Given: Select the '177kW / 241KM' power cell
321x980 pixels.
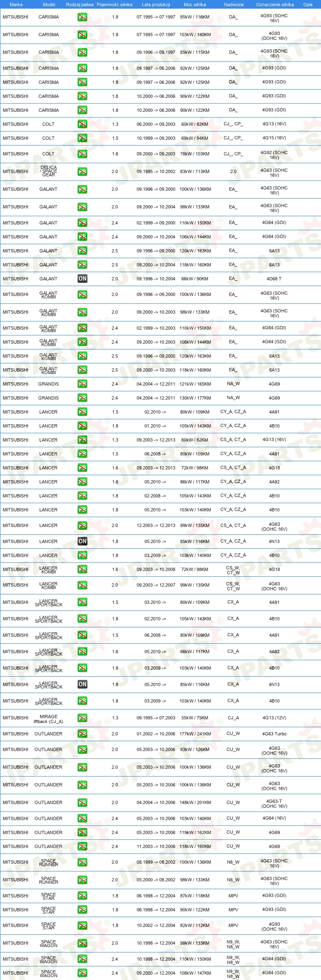Looking at the screenshot, I should [195, 734].
